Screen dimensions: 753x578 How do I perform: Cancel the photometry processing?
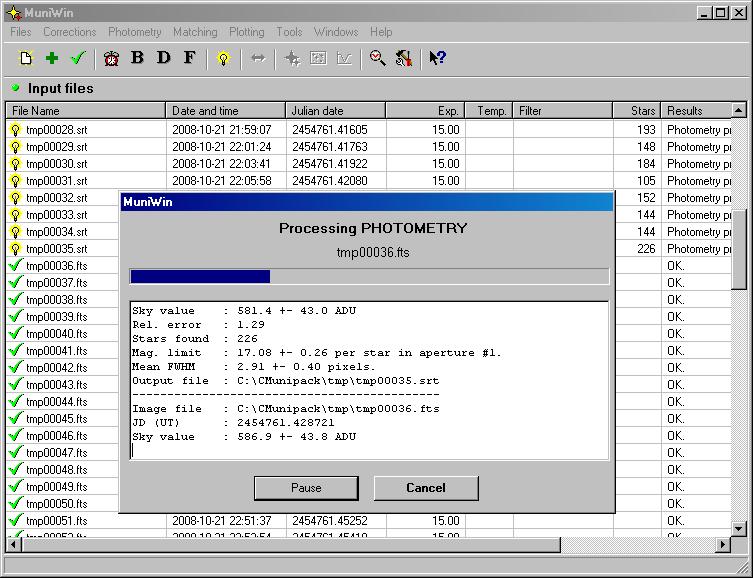click(x=426, y=488)
